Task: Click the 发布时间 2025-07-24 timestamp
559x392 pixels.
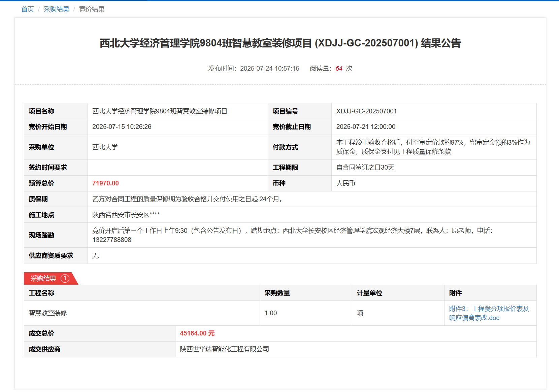Action: pyautogui.click(x=254, y=69)
